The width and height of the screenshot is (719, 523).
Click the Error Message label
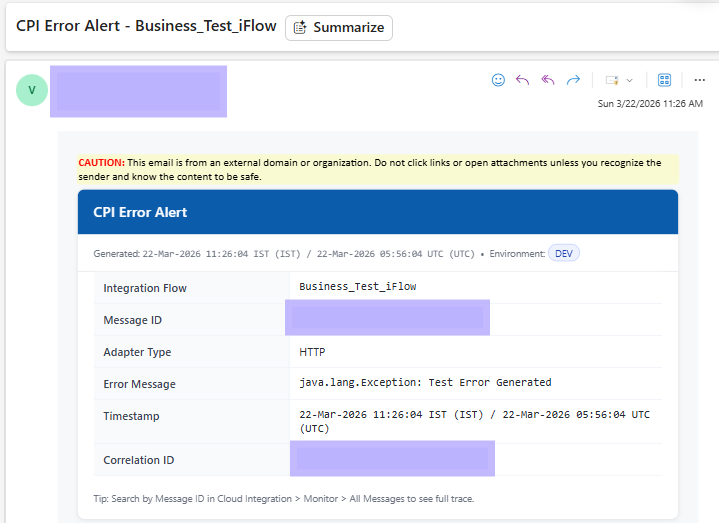tap(139, 384)
